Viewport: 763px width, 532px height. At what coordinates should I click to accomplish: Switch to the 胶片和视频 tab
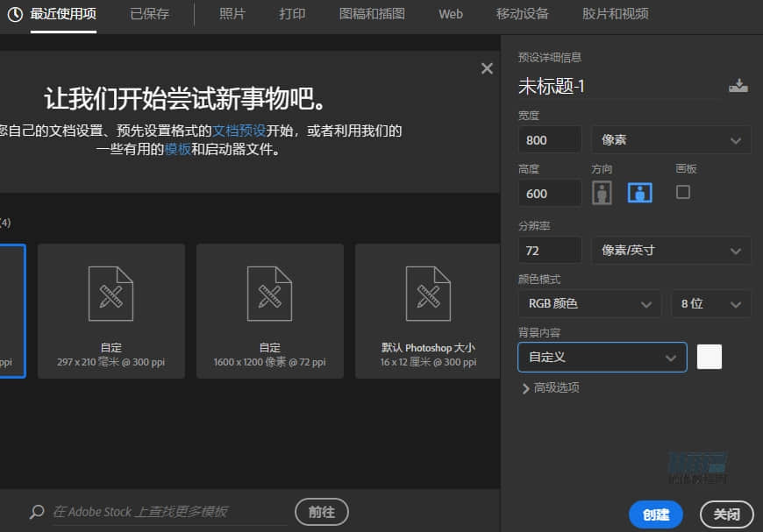coord(615,14)
